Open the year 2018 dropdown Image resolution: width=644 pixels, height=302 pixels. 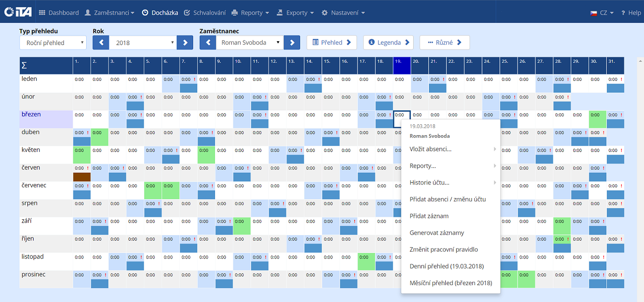pos(143,43)
